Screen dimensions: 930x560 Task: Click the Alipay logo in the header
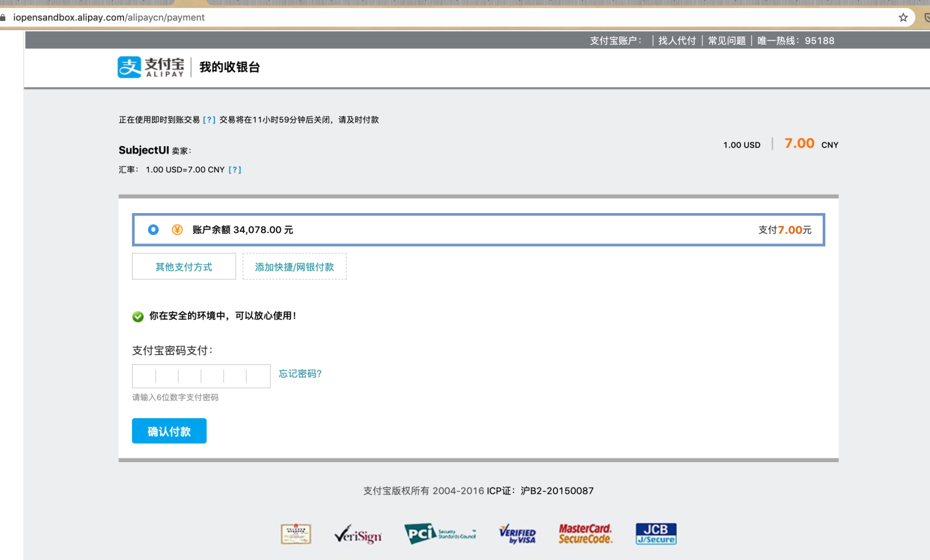pos(151,67)
